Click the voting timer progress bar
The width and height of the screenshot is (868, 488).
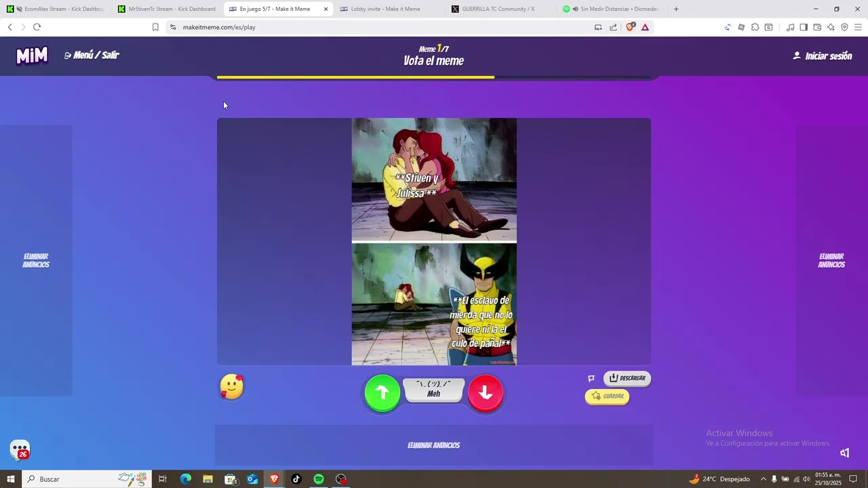pos(434,77)
